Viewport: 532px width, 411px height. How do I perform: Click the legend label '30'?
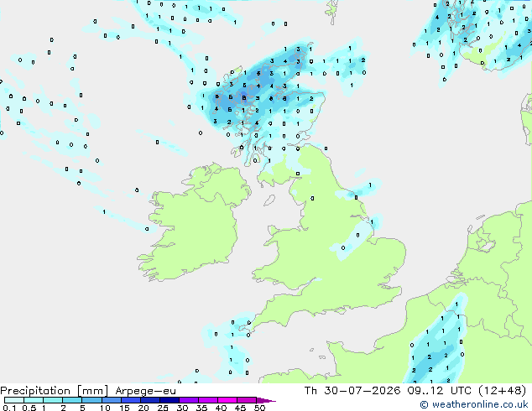point(182,408)
